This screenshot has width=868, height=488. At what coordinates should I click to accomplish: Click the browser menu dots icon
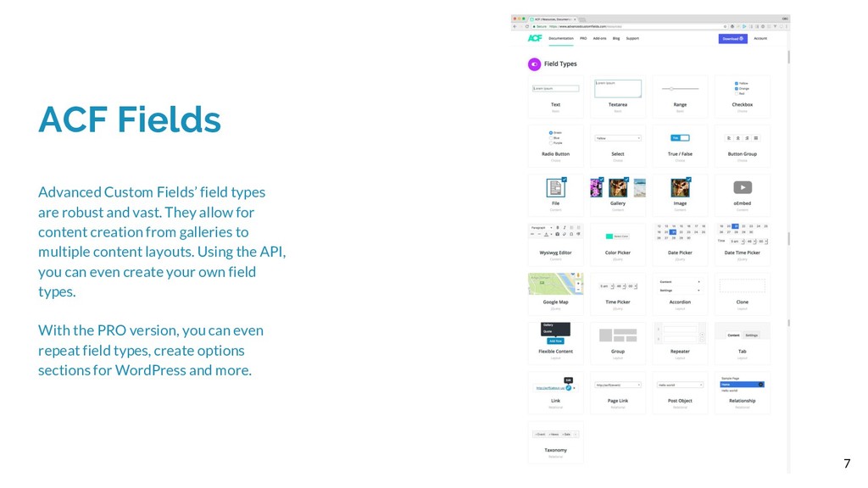787,26
